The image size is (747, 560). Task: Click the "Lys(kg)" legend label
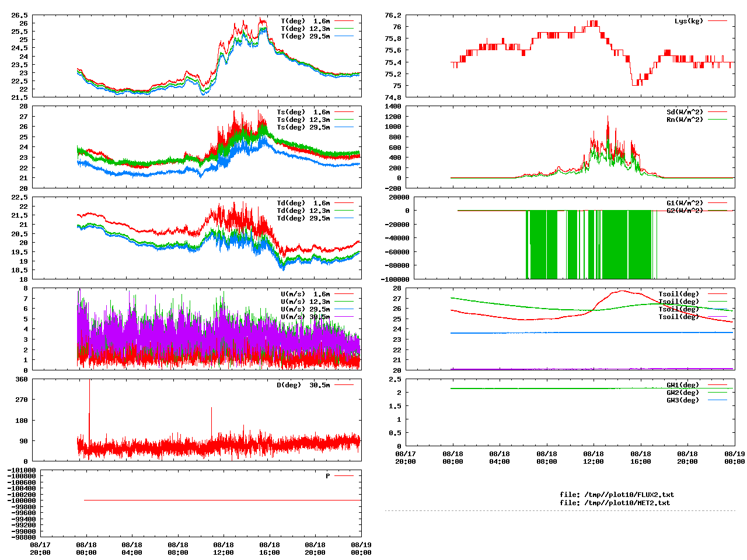[689, 21]
